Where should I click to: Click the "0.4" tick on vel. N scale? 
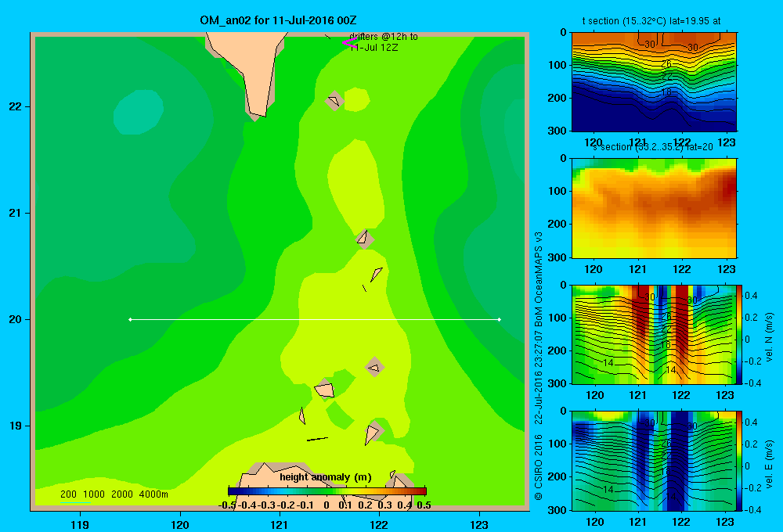(x=751, y=296)
